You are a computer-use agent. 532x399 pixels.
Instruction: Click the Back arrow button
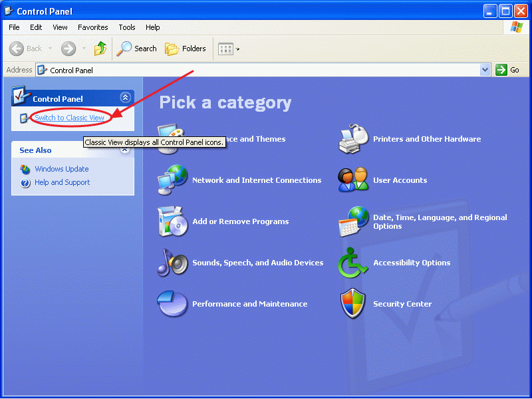[x=16, y=49]
